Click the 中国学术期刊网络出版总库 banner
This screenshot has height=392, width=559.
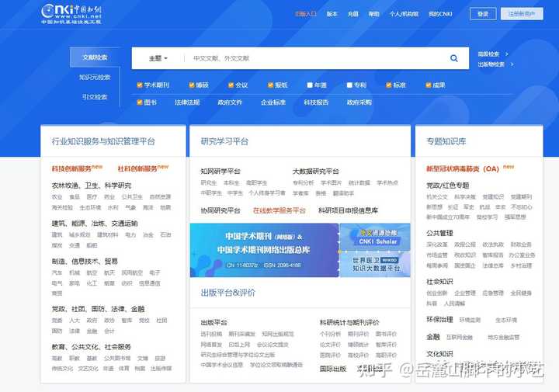coord(264,250)
